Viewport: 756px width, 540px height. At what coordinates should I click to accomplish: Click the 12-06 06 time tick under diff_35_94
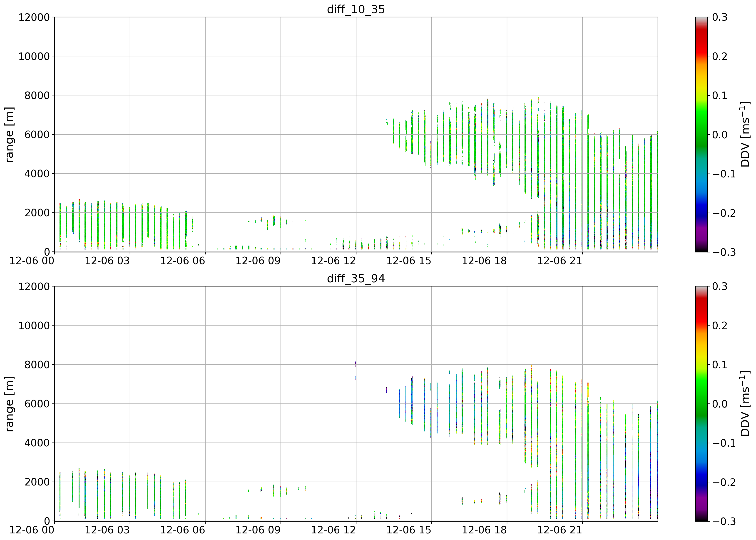click(182, 530)
